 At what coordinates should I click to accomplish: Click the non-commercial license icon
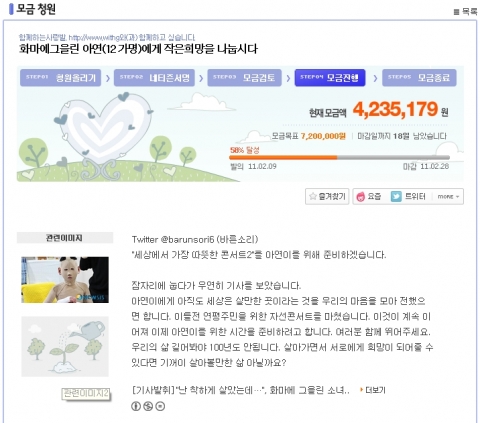pos(148,406)
